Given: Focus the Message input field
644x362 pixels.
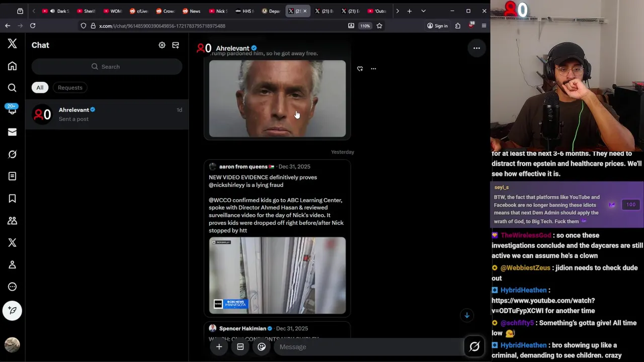Looking at the screenshot, I should [x=368, y=347].
